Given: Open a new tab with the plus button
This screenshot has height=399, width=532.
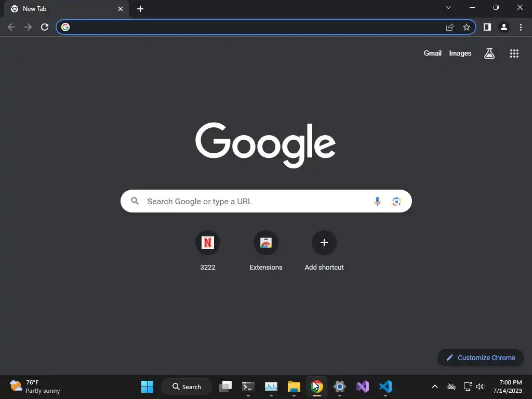Looking at the screenshot, I should 140,9.
